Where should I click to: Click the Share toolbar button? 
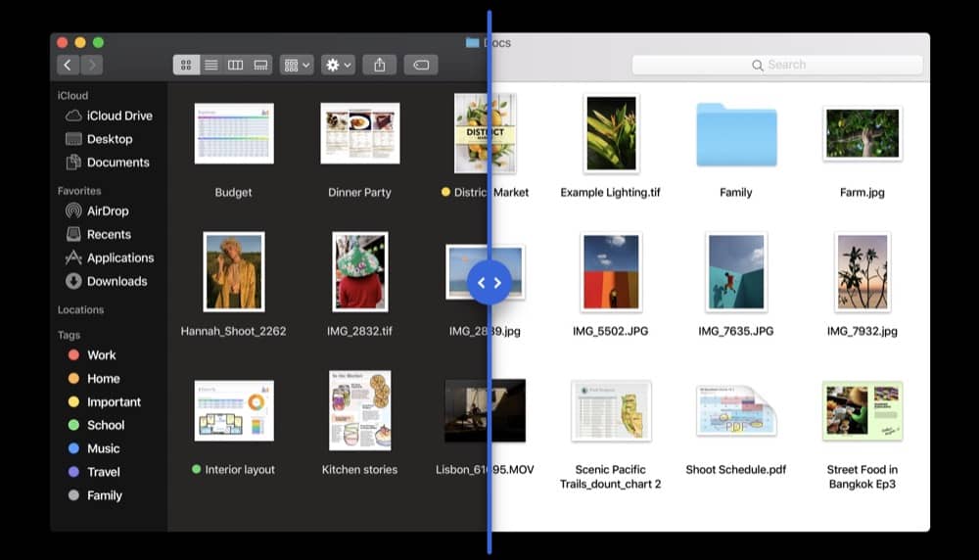380,65
